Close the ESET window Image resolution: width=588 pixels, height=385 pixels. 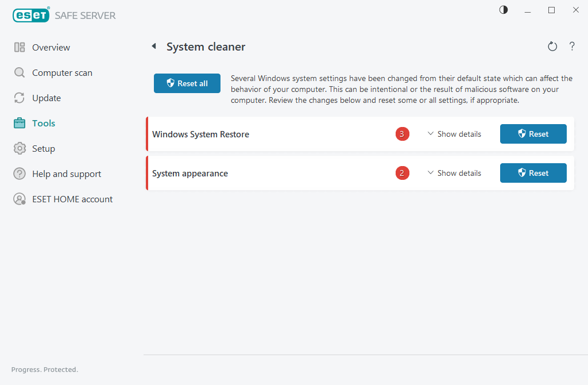(x=575, y=10)
